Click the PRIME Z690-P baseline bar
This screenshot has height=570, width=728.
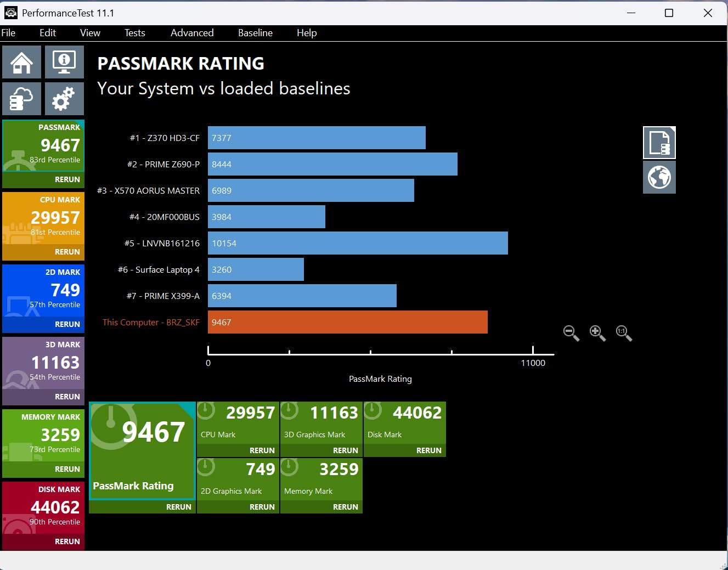point(332,165)
